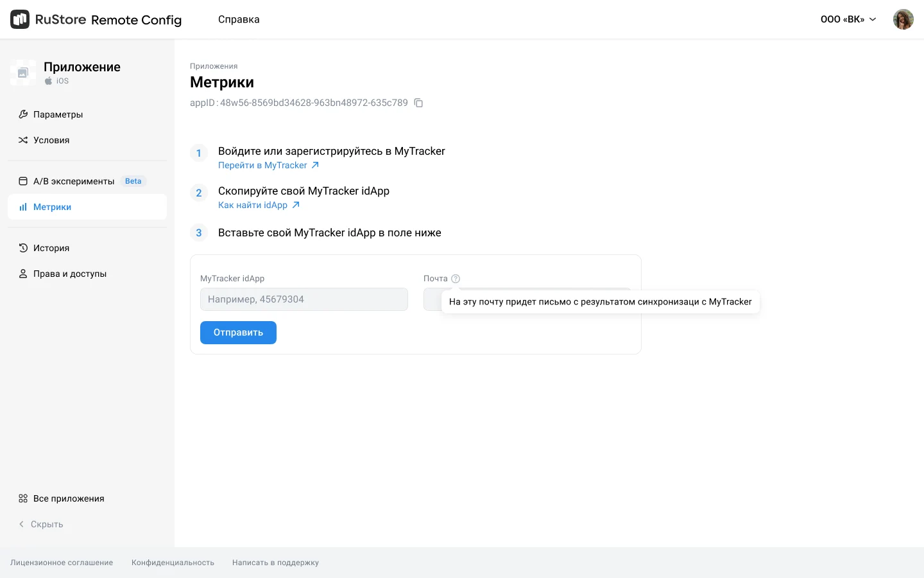Go to Все приложения
The width and height of the screenshot is (924, 578).
point(87,498)
